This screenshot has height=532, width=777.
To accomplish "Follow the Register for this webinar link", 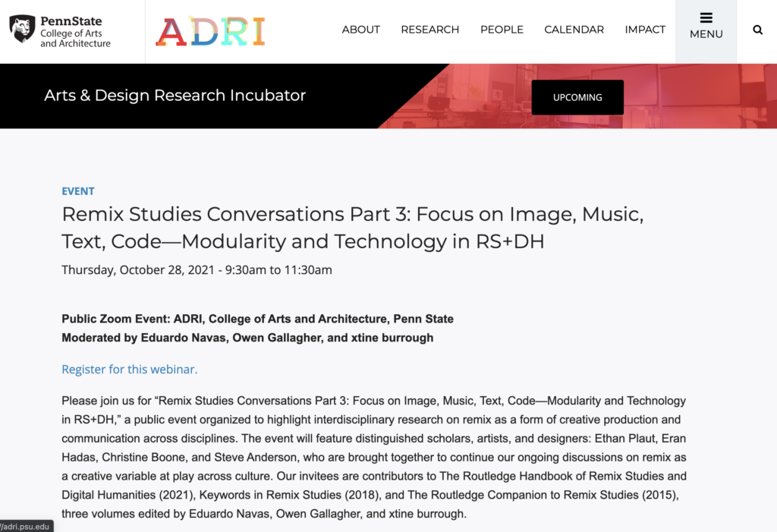I will (129, 370).
